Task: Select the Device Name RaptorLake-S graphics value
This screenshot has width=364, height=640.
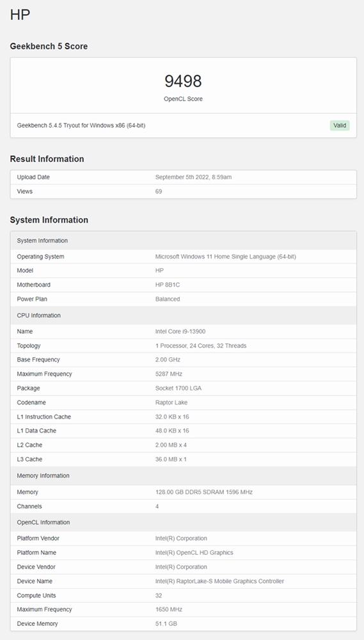Action: coord(219,581)
